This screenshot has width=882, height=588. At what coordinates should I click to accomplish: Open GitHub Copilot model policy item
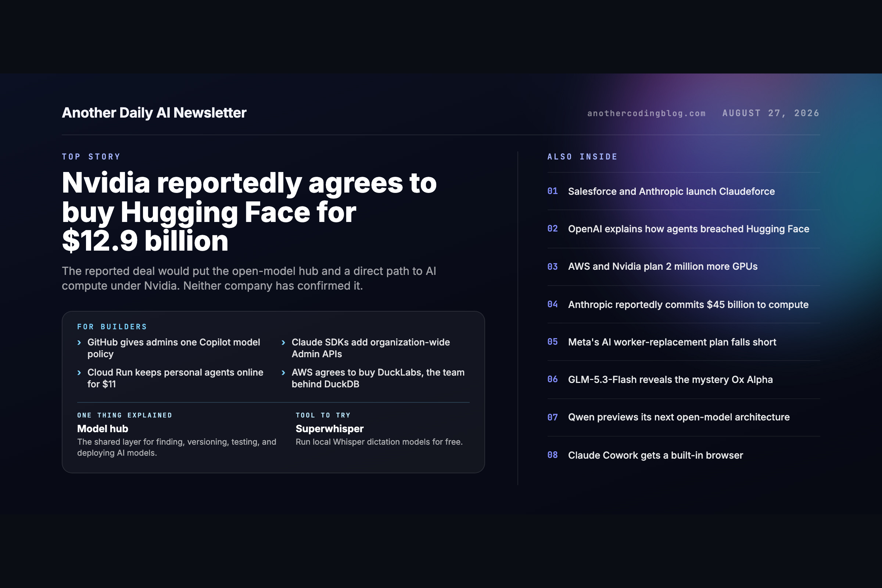pos(173,348)
